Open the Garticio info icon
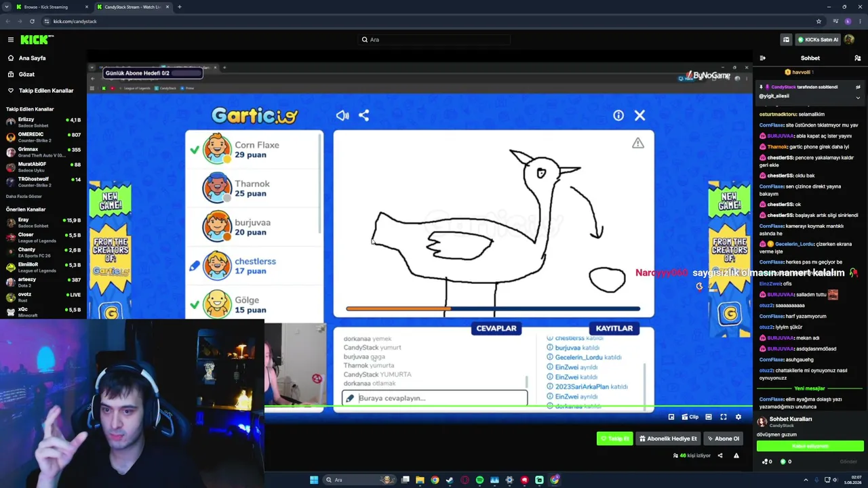Image resolution: width=868 pixels, height=488 pixels. [618, 116]
